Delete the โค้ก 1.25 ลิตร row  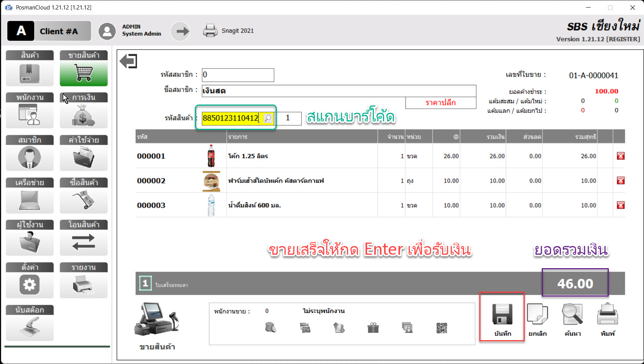coord(621,156)
